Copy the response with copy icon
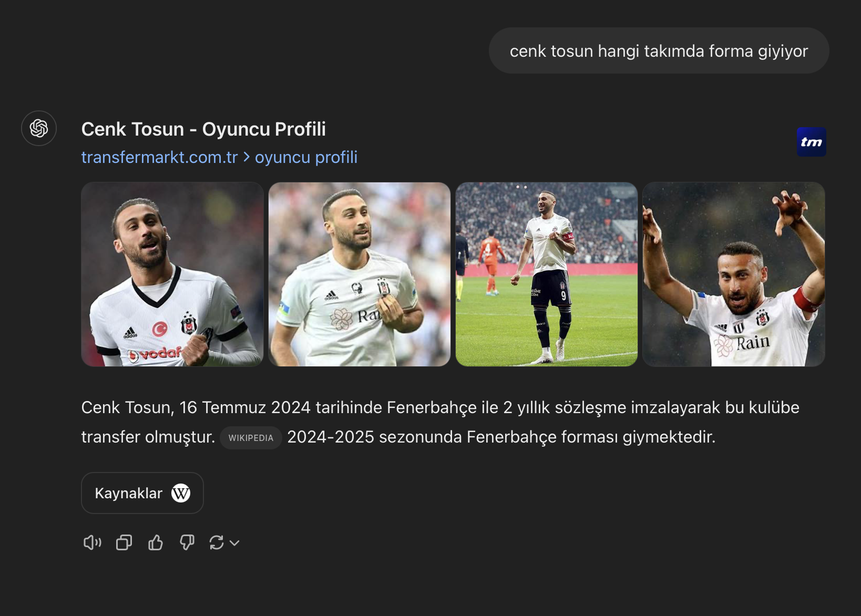 coord(124,542)
